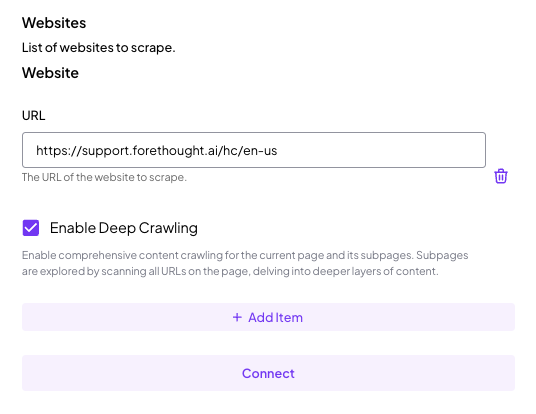Viewport: 536px width, 414px height.
Task: Click helper text 'The URL of the website to scrape'
Action: [x=104, y=177]
